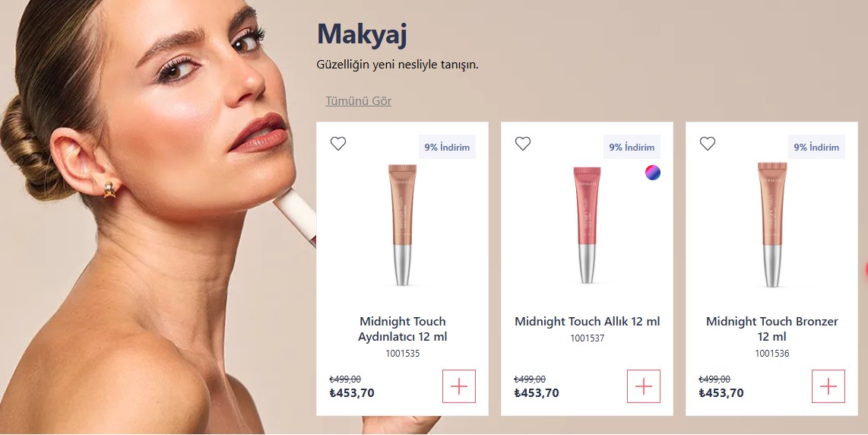Open the Tümünü Gör link
This screenshot has height=435, width=868.
(358, 101)
